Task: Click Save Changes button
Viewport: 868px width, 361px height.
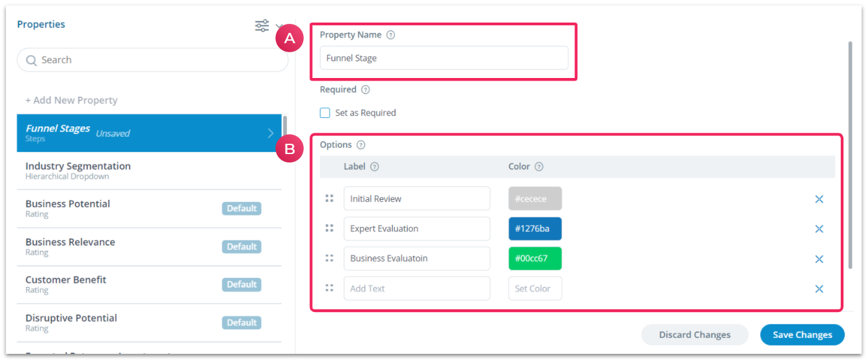Action: click(x=802, y=335)
